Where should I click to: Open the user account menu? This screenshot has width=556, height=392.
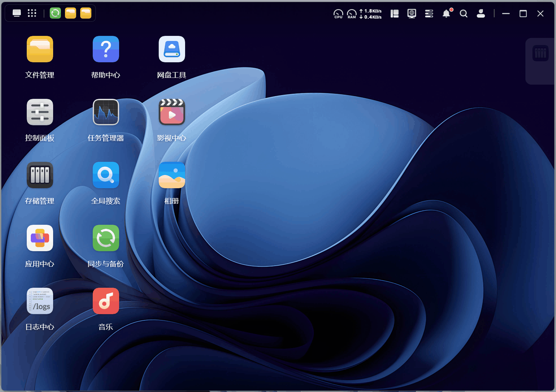[481, 14]
